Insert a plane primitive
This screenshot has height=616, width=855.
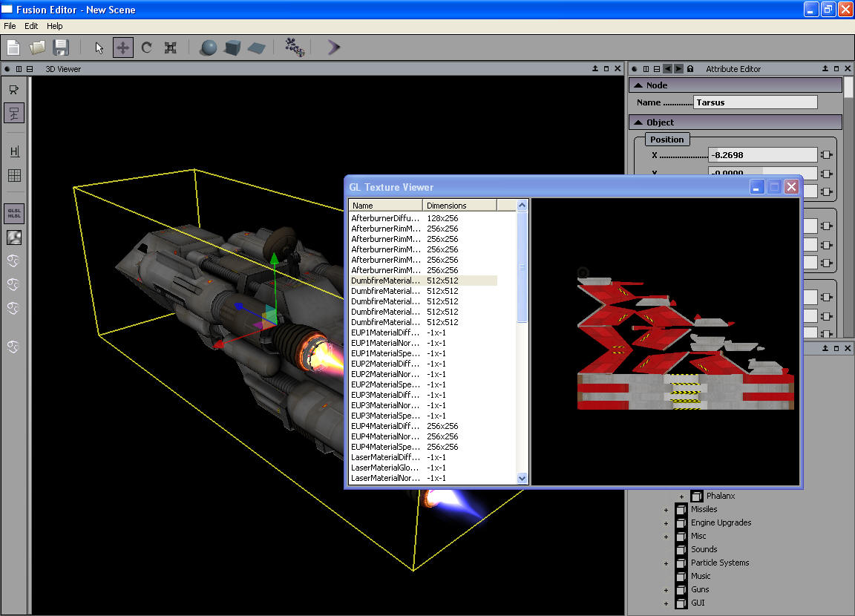click(256, 47)
